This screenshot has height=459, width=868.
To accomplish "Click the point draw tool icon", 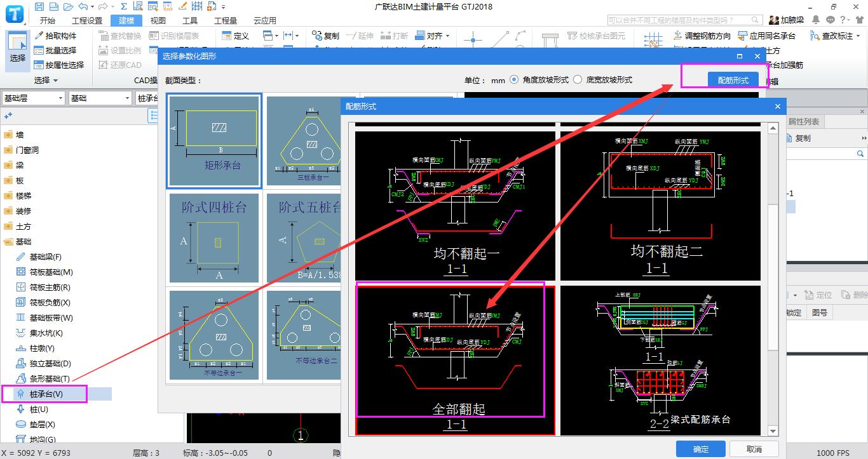I will click(x=473, y=39).
